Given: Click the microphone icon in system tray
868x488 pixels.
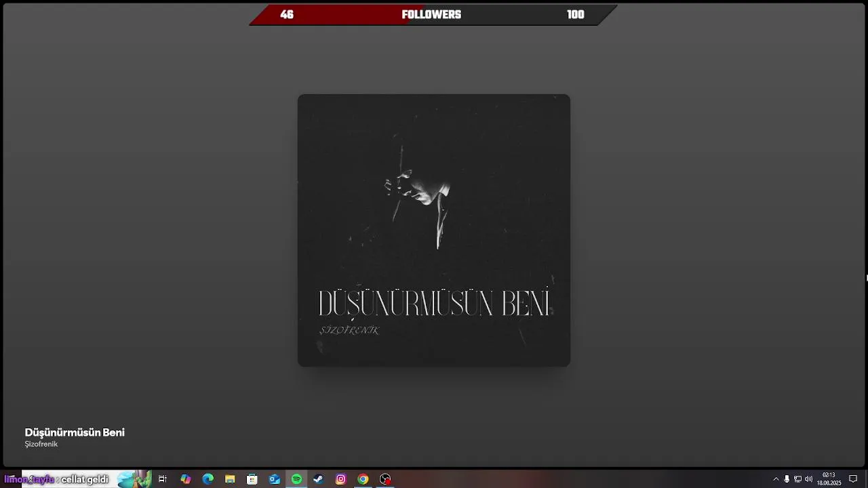Looking at the screenshot, I should [x=787, y=479].
